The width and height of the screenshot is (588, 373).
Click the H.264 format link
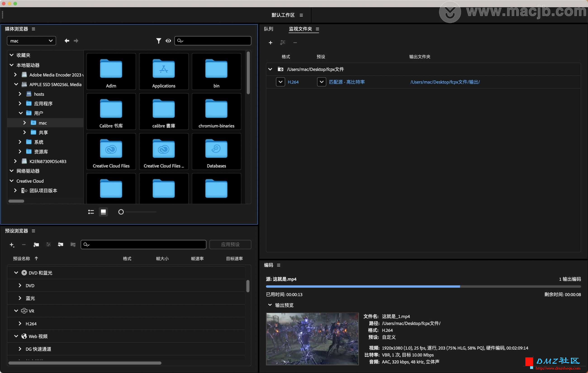(293, 82)
